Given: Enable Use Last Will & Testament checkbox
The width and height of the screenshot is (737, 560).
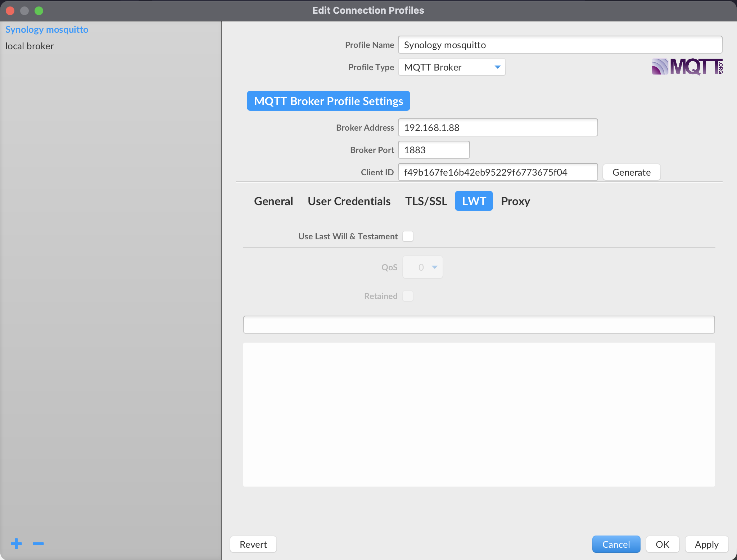Looking at the screenshot, I should pyautogui.click(x=408, y=236).
